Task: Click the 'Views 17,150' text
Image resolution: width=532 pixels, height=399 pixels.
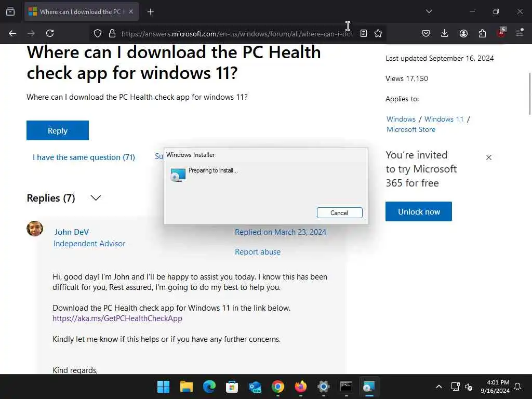Action: click(x=407, y=79)
